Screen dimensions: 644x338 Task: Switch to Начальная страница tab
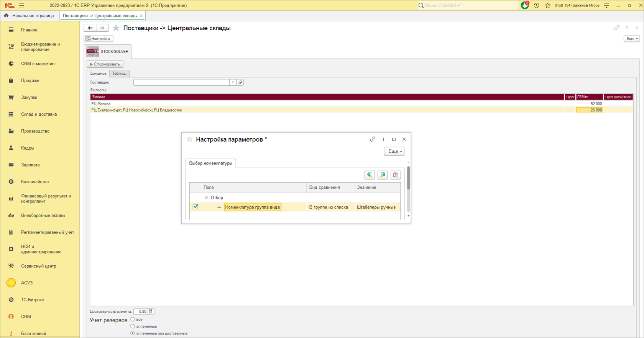[x=30, y=16]
